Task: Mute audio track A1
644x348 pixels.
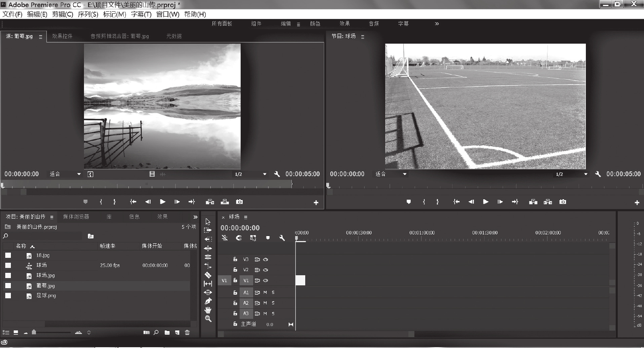Action: (x=265, y=292)
